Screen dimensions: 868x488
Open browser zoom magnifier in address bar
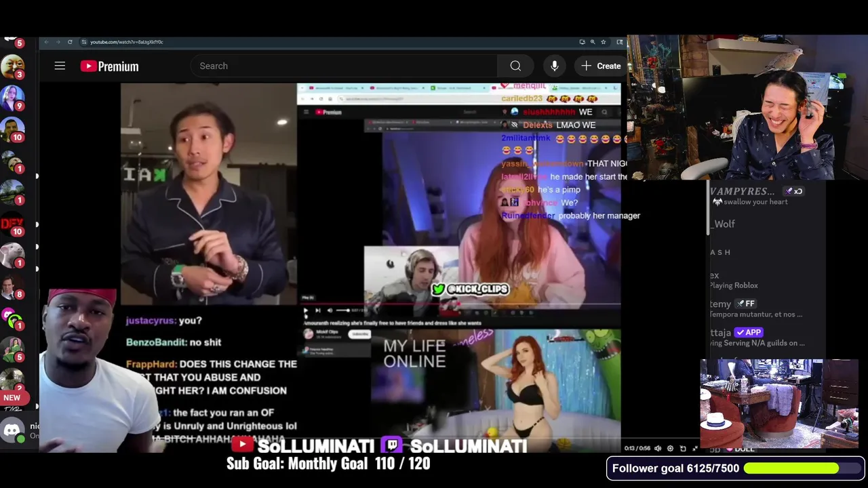point(593,42)
